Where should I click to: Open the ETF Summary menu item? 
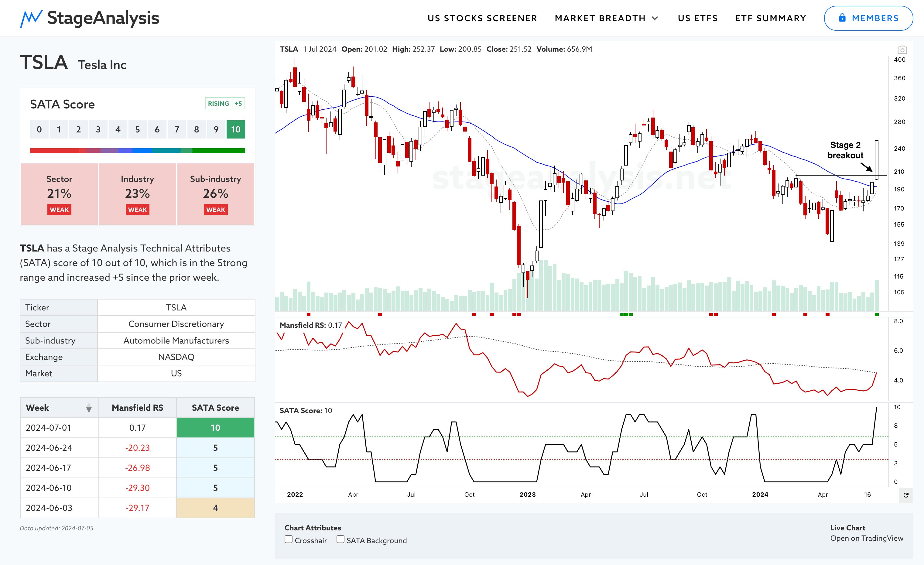771,18
